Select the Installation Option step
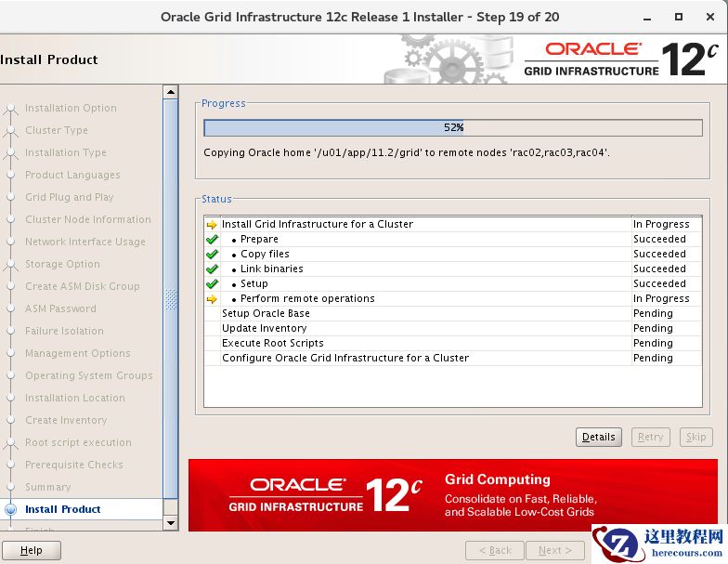 click(x=71, y=108)
